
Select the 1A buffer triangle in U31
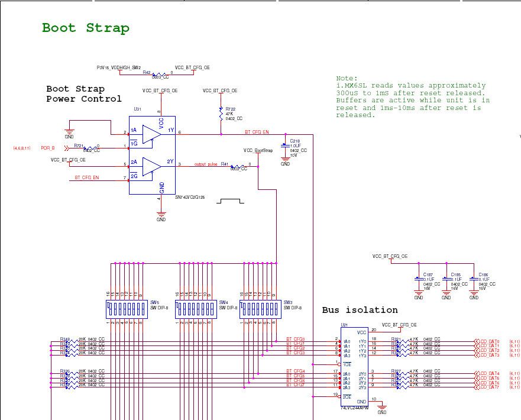click(x=152, y=134)
